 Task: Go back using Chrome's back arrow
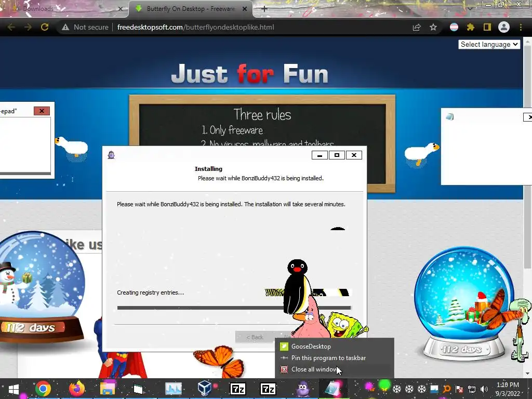coord(11,27)
